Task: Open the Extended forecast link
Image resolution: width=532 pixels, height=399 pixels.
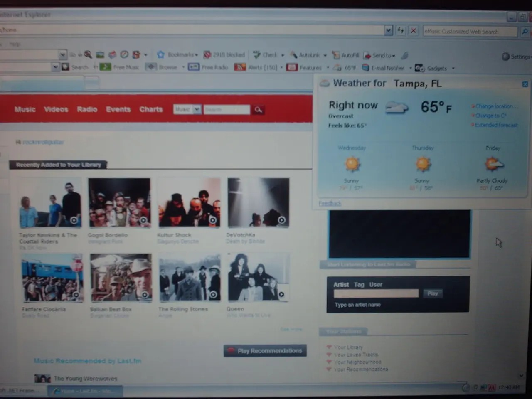Action: pos(496,125)
